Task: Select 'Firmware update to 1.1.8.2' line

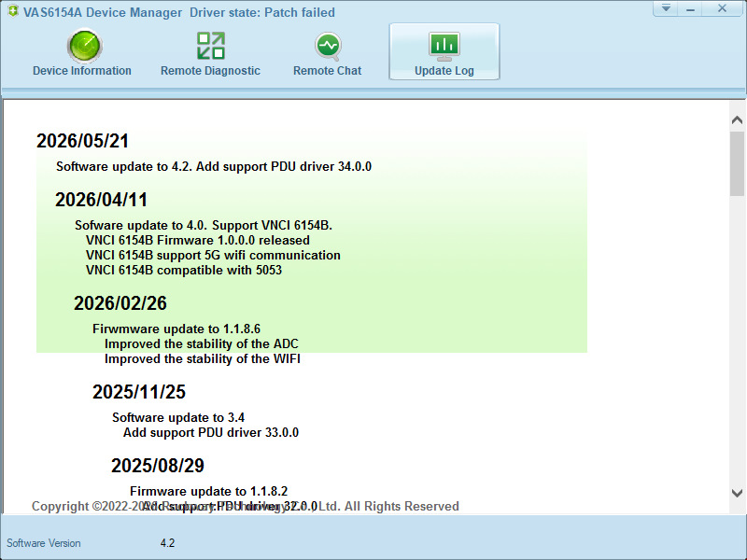Action: 208,492
